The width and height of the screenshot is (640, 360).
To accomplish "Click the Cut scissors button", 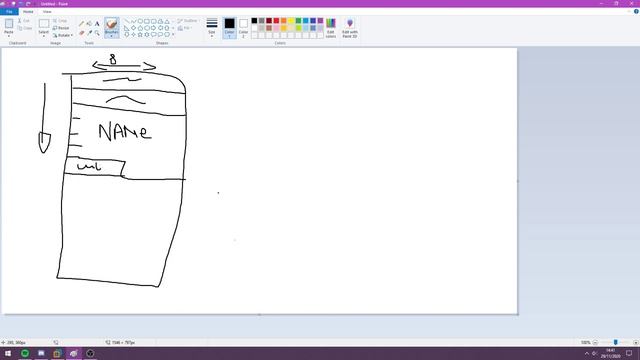I will coord(24,20).
